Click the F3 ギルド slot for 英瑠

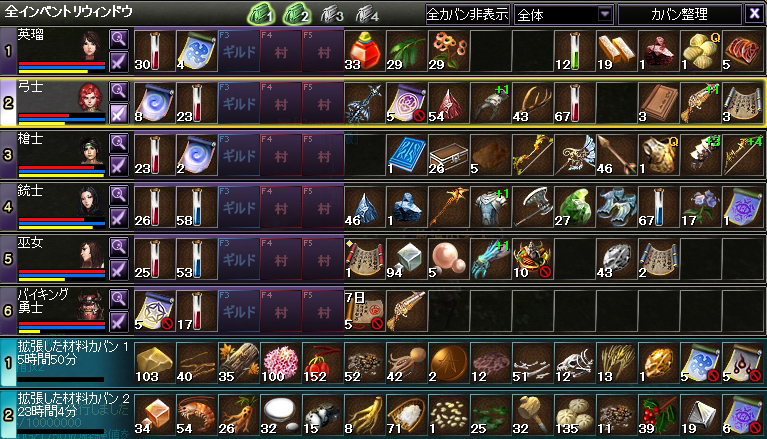[239, 51]
